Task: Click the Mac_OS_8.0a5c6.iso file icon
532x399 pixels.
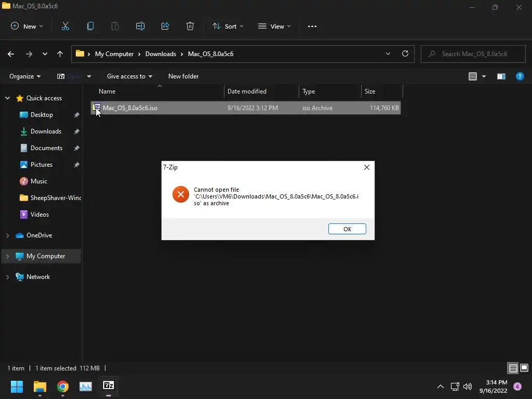Action: pos(97,108)
